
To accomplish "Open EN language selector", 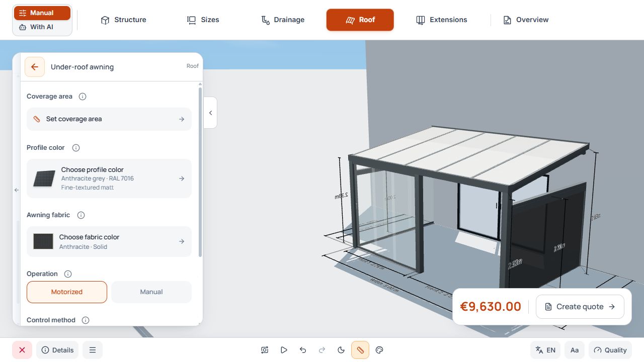I will tap(545, 350).
